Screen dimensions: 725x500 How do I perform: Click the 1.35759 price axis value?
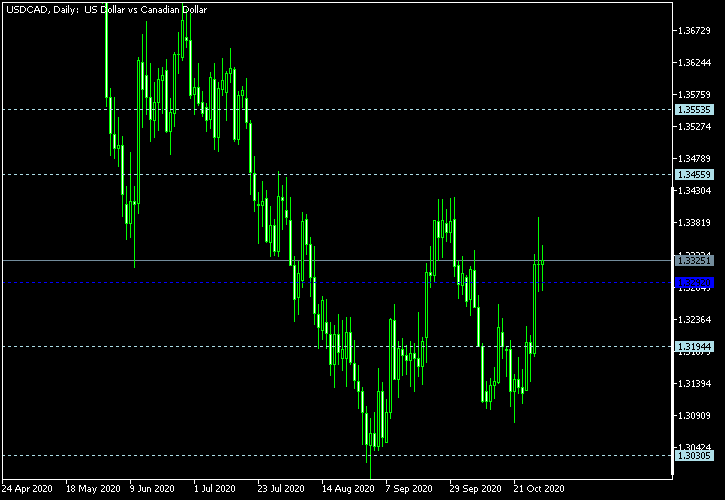click(x=694, y=95)
